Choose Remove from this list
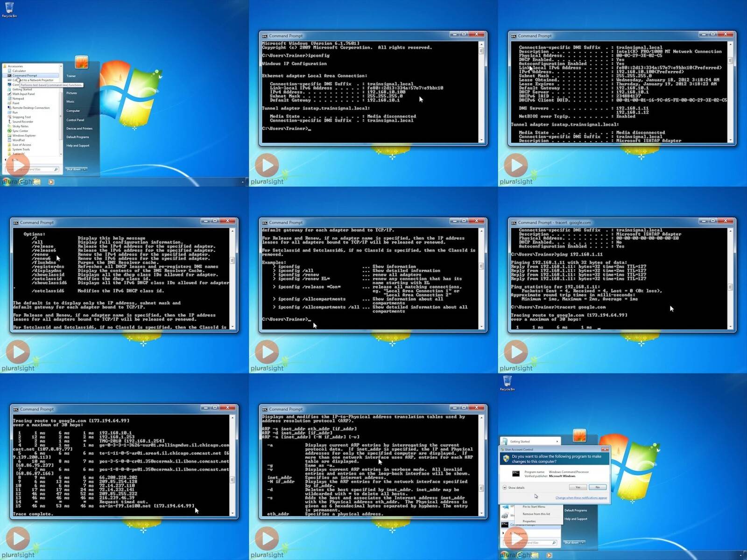 536,514
